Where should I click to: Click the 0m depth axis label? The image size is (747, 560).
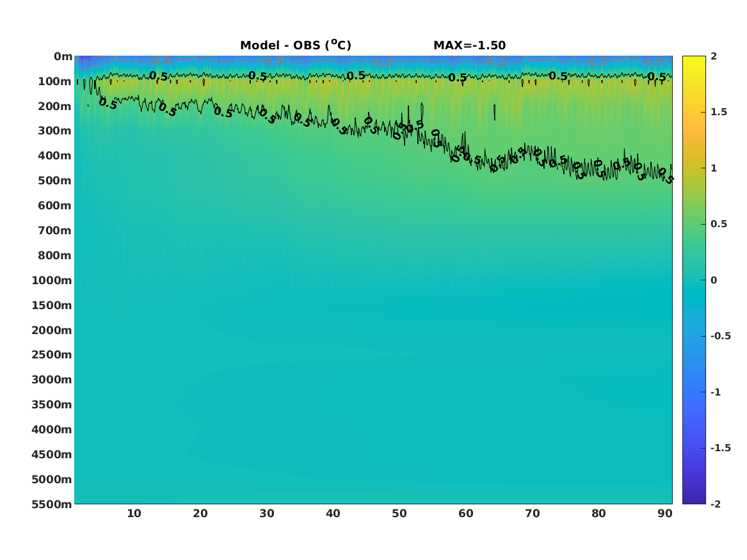coord(63,57)
